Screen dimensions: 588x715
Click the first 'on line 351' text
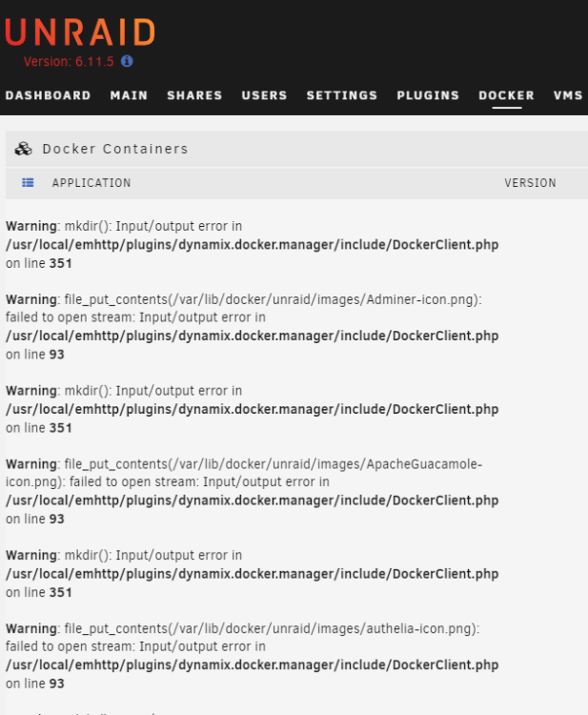[39, 263]
